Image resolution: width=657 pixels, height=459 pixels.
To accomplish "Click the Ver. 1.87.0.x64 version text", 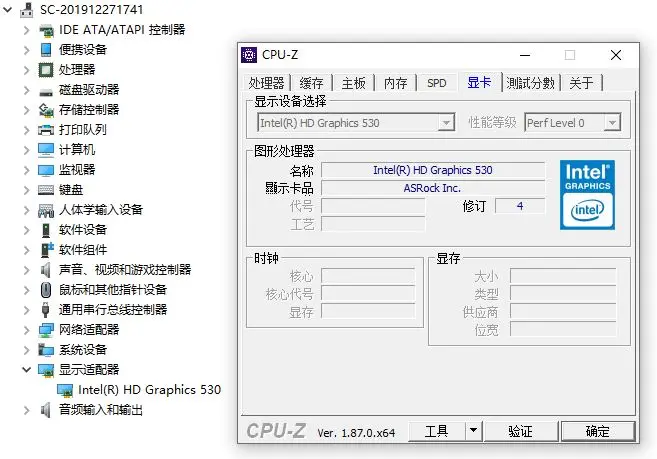I will point(356,433).
